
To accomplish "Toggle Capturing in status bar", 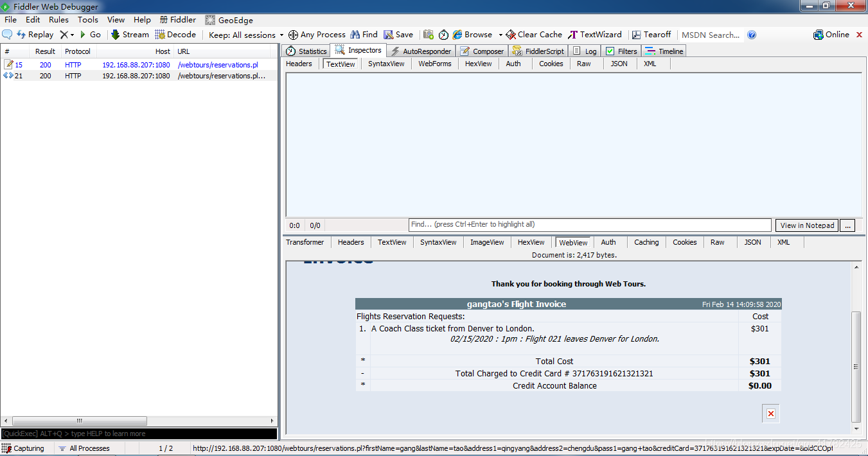I will tap(23, 448).
